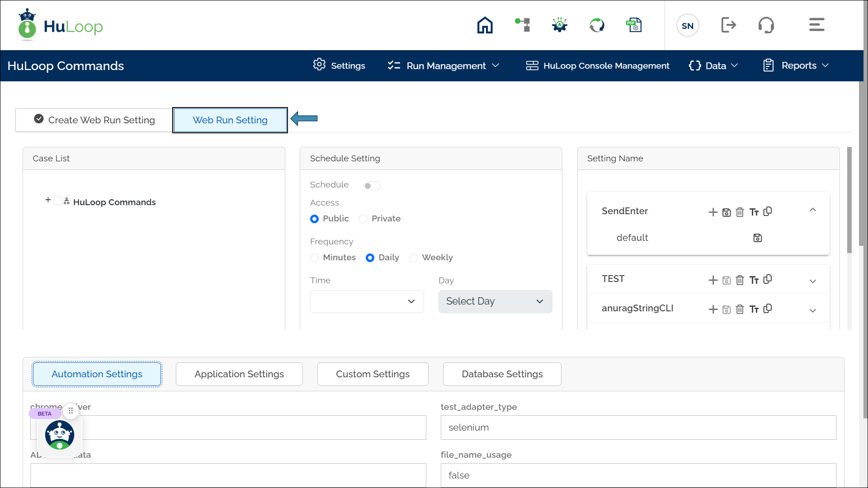The height and width of the screenshot is (488, 868).
Task: Open the PDF report settings icon
Action: click(634, 25)
